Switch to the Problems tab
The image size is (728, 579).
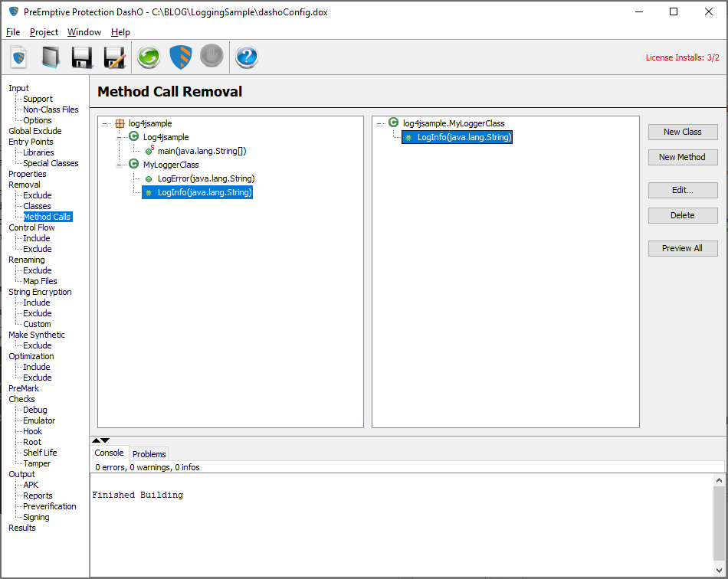pyautogui.click(x=149, y=454)
